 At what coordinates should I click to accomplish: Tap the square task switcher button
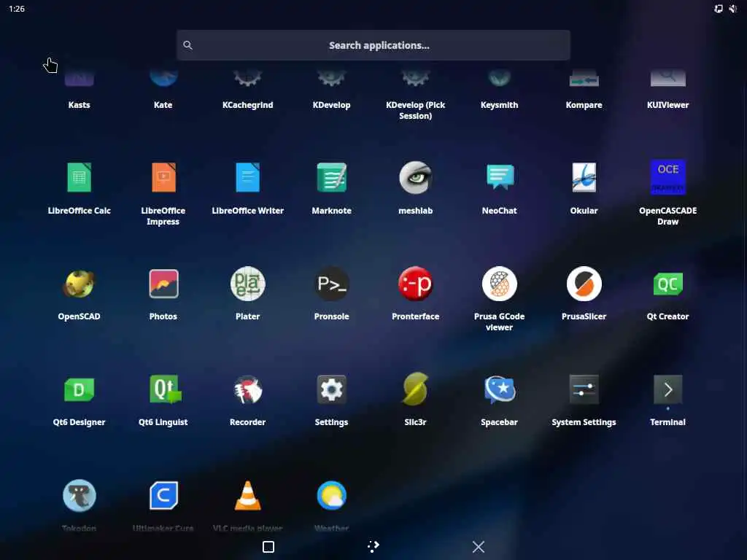tap(268, 547)
